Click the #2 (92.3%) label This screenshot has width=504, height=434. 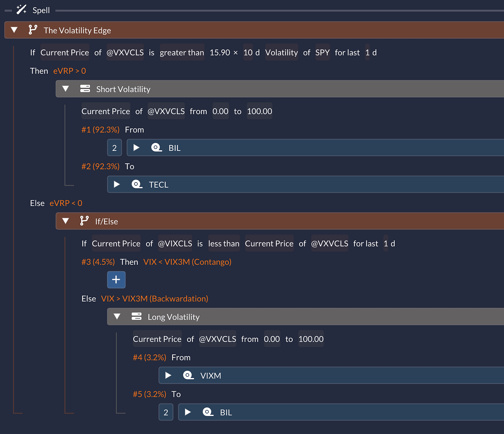point(100,166)
